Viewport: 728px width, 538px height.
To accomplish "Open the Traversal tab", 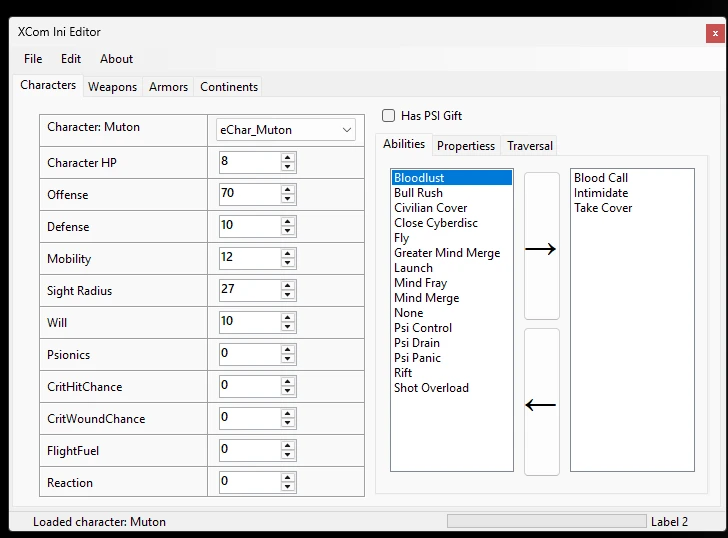I will pos(529,146).
